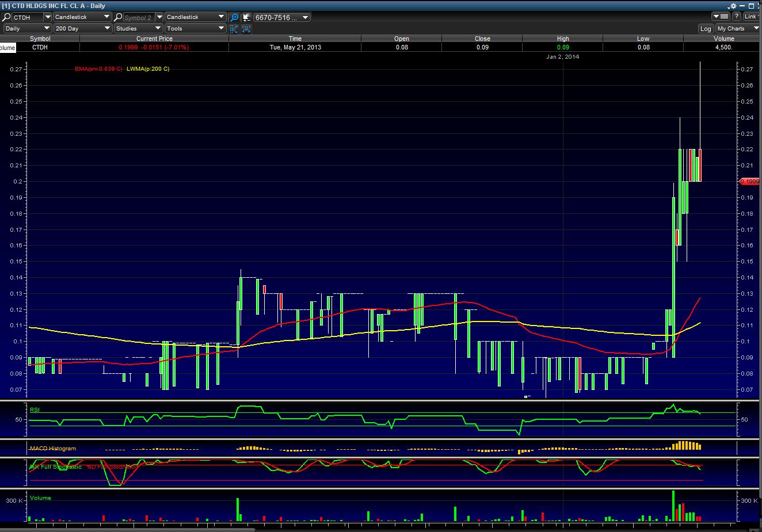Viewport: 762px width, 532px height.
Task: Click the cursor crosshair plus/minus icon
Action: [246, 17]
